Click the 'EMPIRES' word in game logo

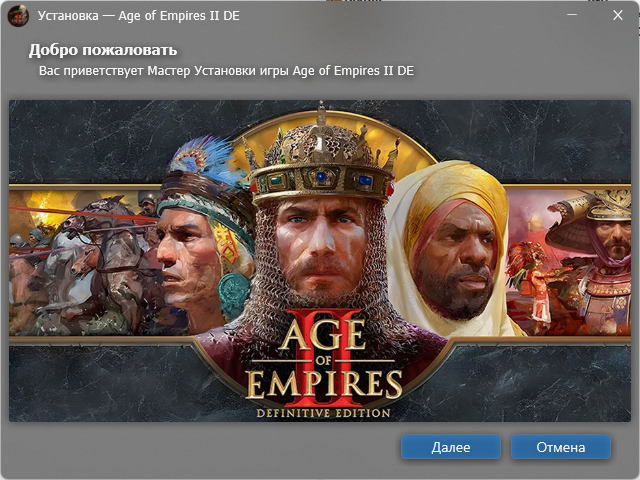(324, 384)
